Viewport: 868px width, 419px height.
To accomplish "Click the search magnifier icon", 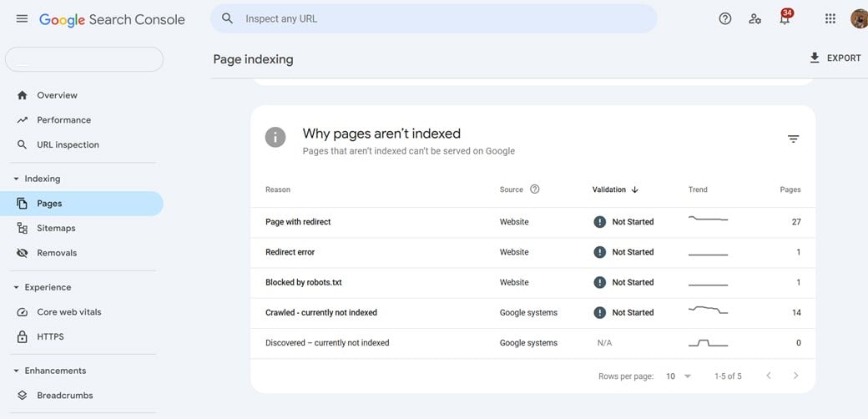I will click(x=227, y=18).
